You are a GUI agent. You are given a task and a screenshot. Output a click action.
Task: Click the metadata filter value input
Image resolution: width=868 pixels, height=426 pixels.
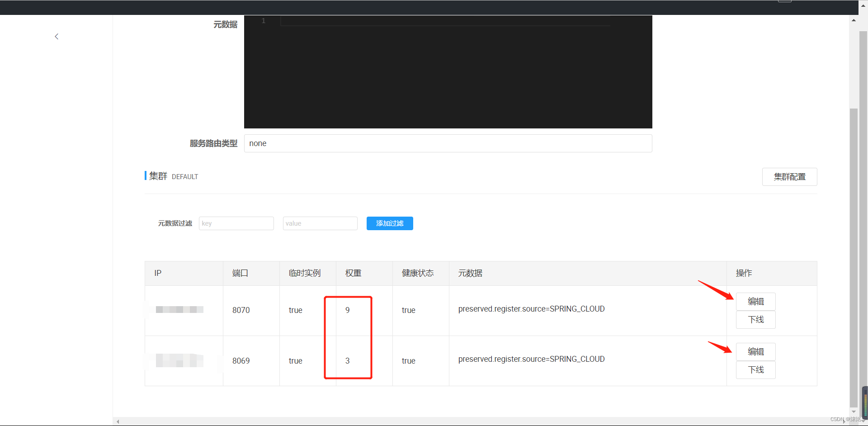320,223
